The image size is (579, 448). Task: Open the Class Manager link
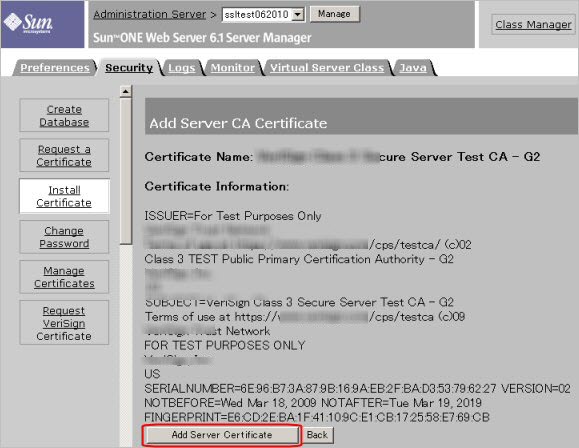tap(533, 24)
